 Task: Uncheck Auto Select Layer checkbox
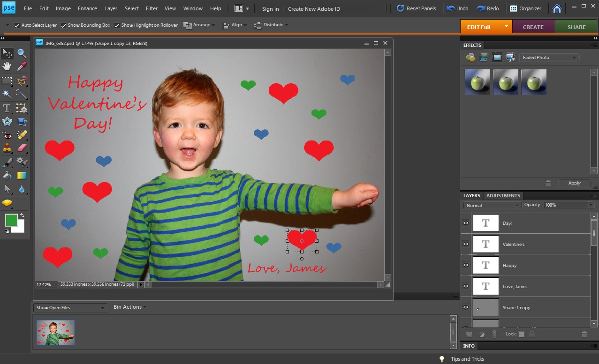[17, 25]
